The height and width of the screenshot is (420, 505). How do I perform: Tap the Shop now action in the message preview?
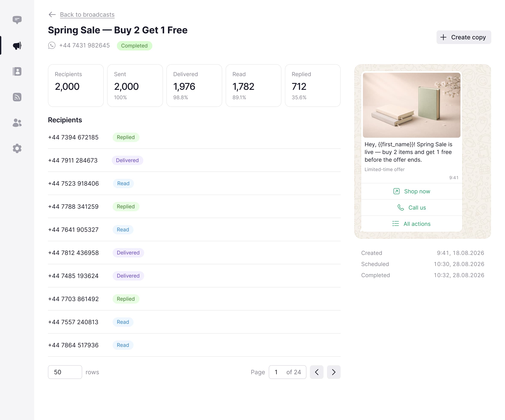pyautogui.click(x=411, y=191)
